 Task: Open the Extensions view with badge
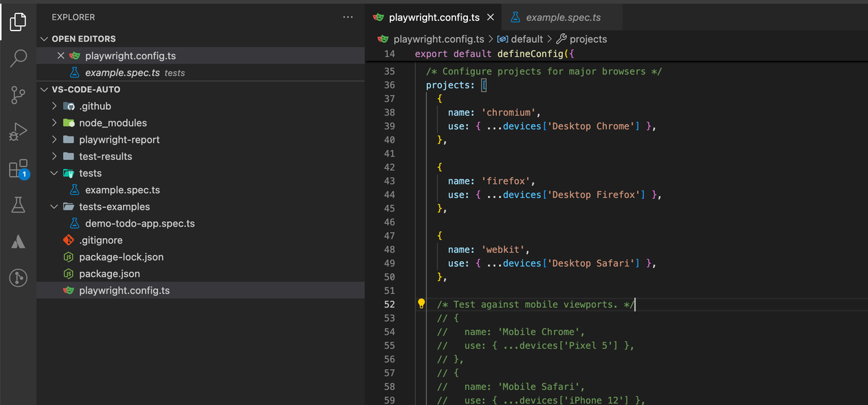[x=18, y=168]
